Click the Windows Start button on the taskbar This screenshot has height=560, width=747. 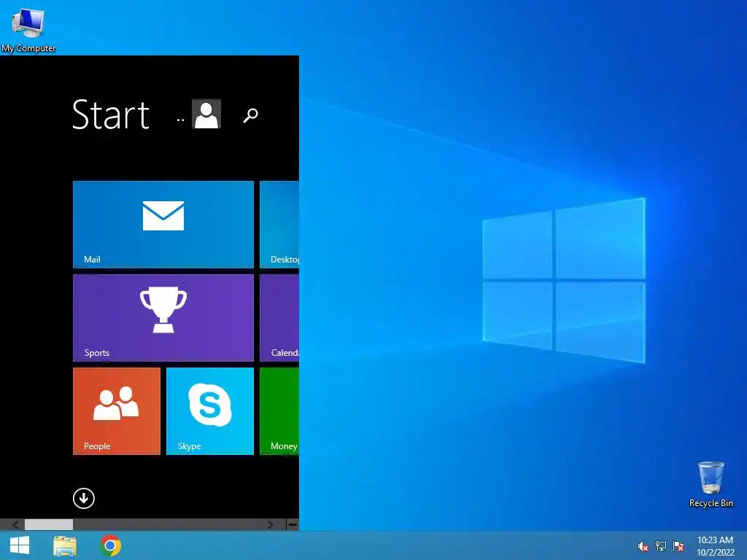pyautogui.click(x=20, y=545)
